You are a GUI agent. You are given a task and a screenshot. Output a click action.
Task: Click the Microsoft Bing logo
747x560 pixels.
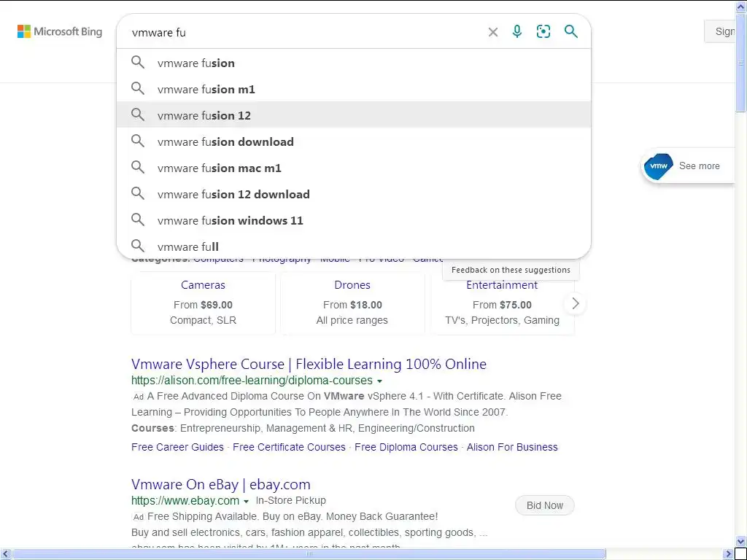(60, 32)
